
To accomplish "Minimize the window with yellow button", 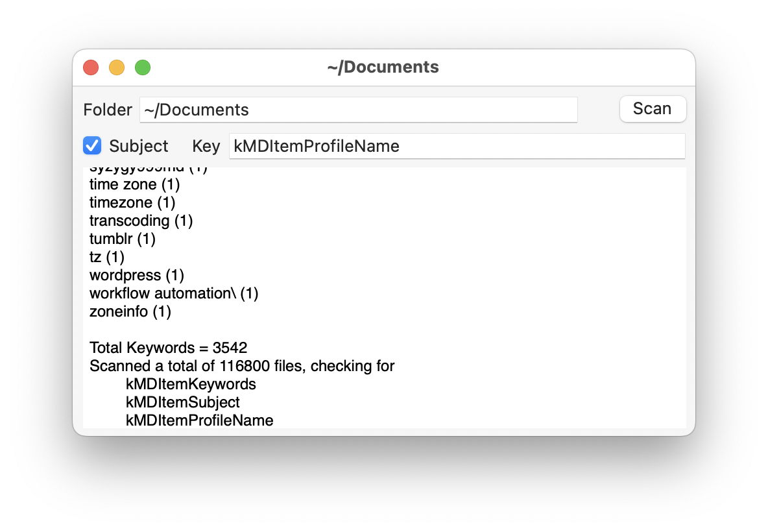I will 117,67.
